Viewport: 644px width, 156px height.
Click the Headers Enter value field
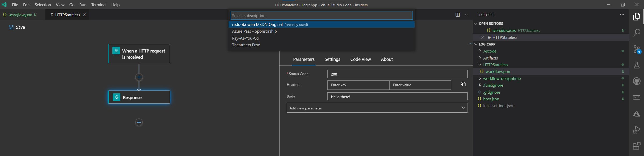click(x=420, y=85)
